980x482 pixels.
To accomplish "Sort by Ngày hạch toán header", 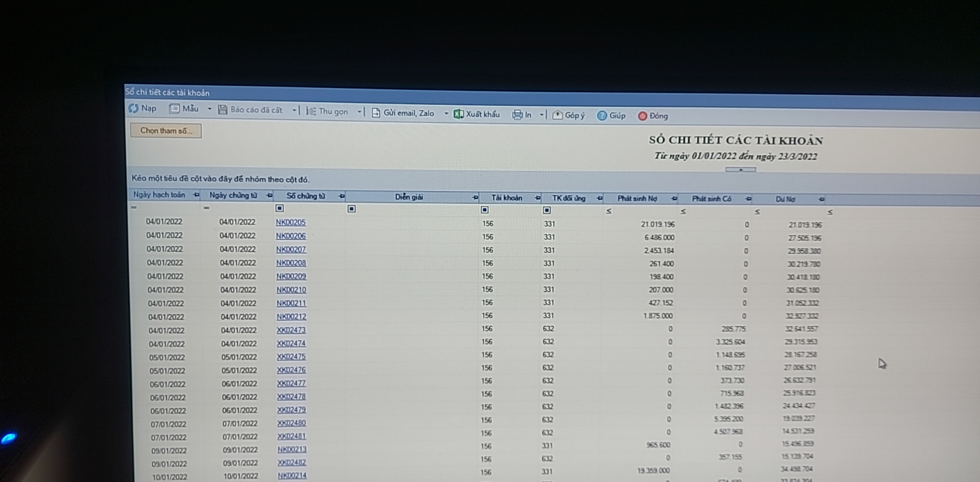I will tap(159, 195).
